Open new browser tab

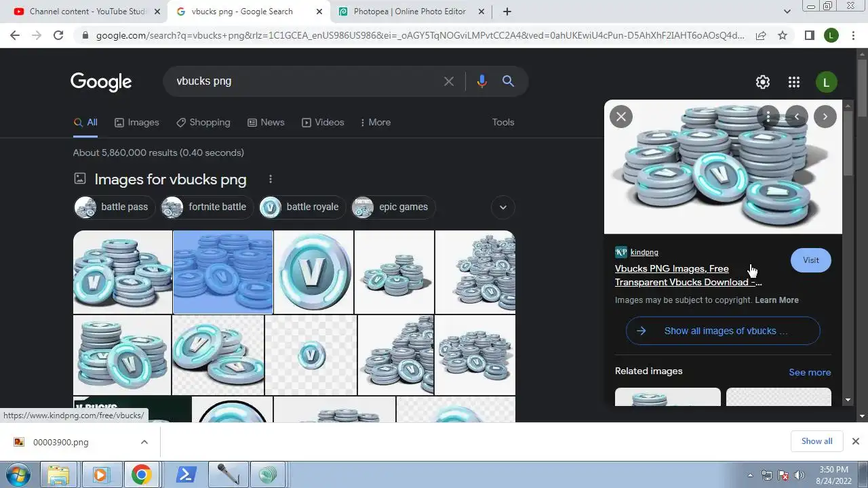(x=507, y=12)
